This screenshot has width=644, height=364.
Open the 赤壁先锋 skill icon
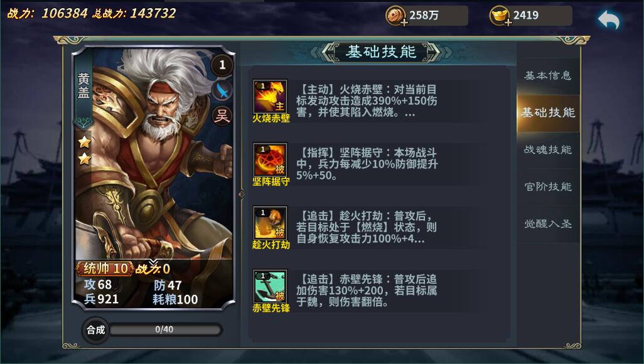click(x=271, y=286)
